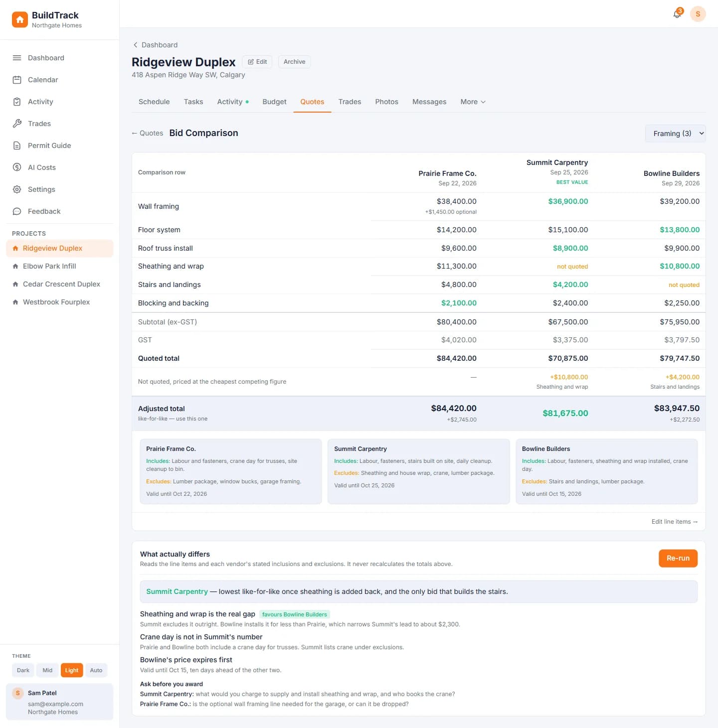Screen dimensions: 718x728
Task: Click the Activity clipboard icon in sidebar
Action: [17, 102]
